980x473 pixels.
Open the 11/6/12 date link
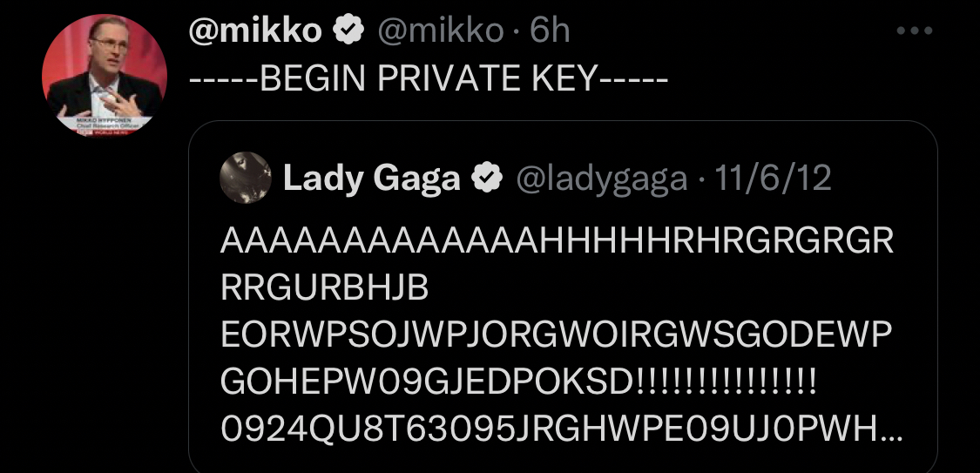[773, 179]
